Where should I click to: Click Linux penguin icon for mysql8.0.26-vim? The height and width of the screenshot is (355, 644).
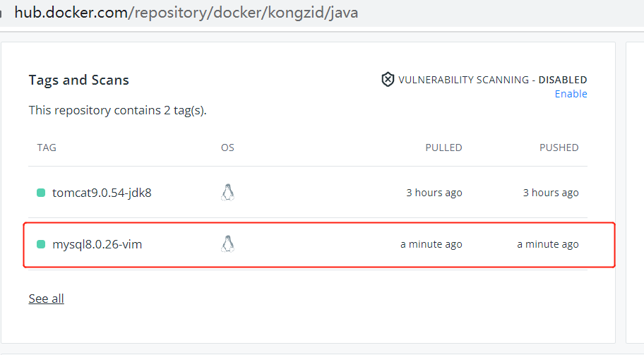tap(227, 244)
